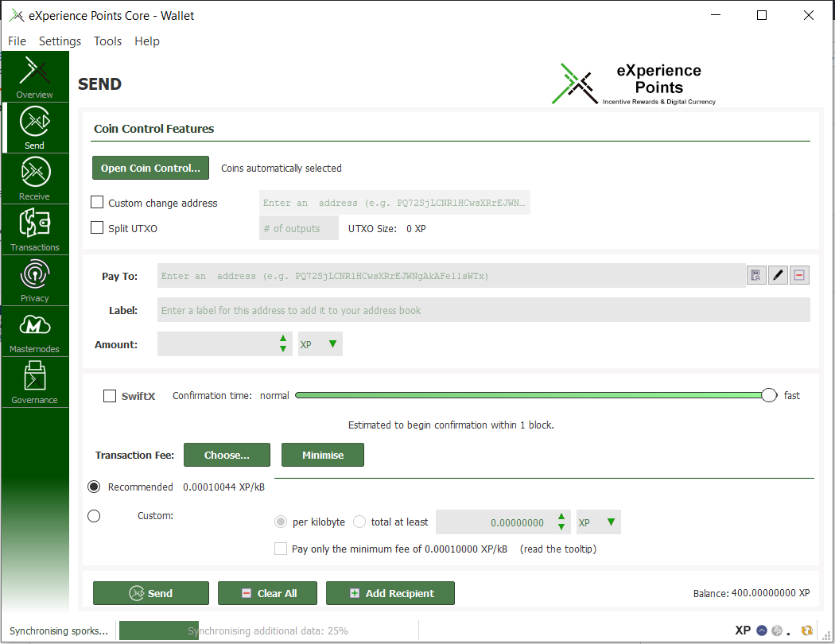The height and width of the screenshot is (644, 835).
Task: Enable the Split UTXO checkbox
Action: [x=97, y=228]
